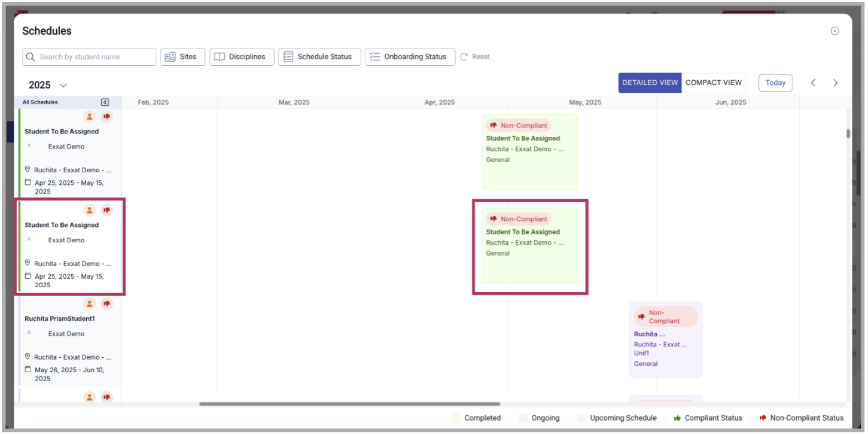Open the Disciplines filter
This screenshot has width=868, height=435.
coord(242,57)
